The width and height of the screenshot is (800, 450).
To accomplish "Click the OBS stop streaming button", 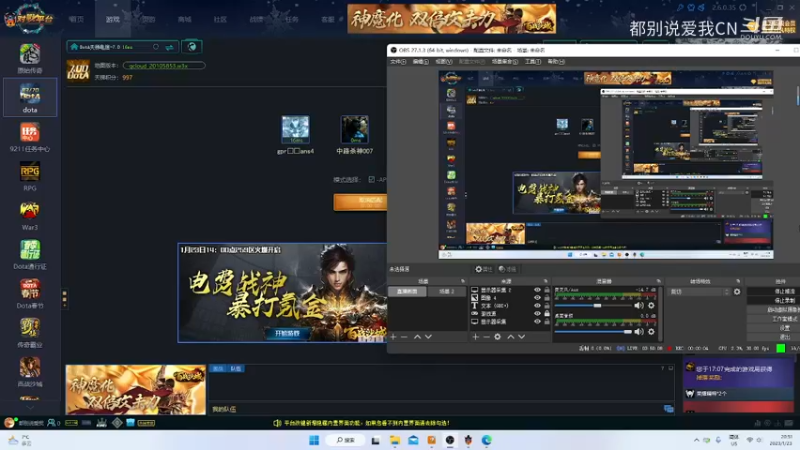I will pos(773,291).
